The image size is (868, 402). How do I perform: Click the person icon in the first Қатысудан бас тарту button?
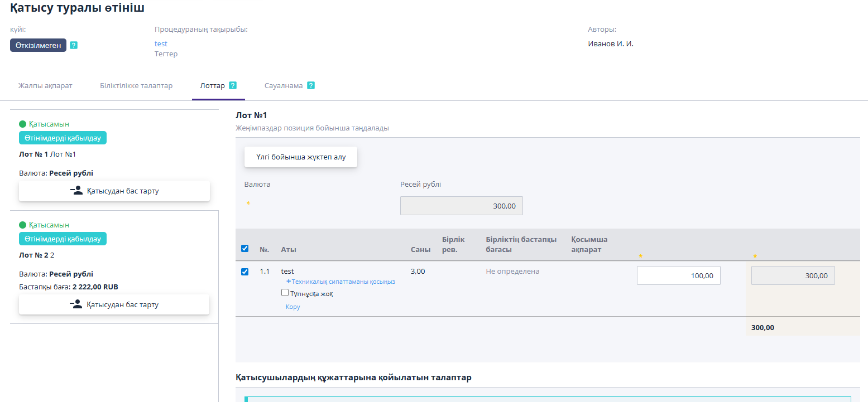(x=76, y=191)
